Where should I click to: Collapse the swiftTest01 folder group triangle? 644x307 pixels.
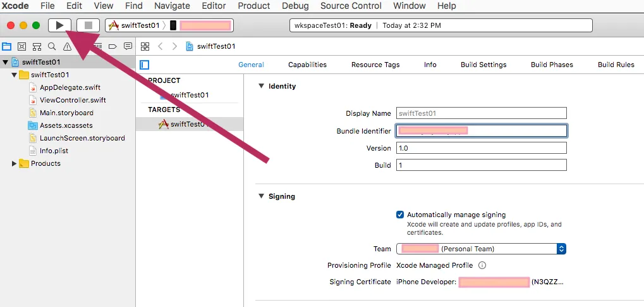point(15,75)
